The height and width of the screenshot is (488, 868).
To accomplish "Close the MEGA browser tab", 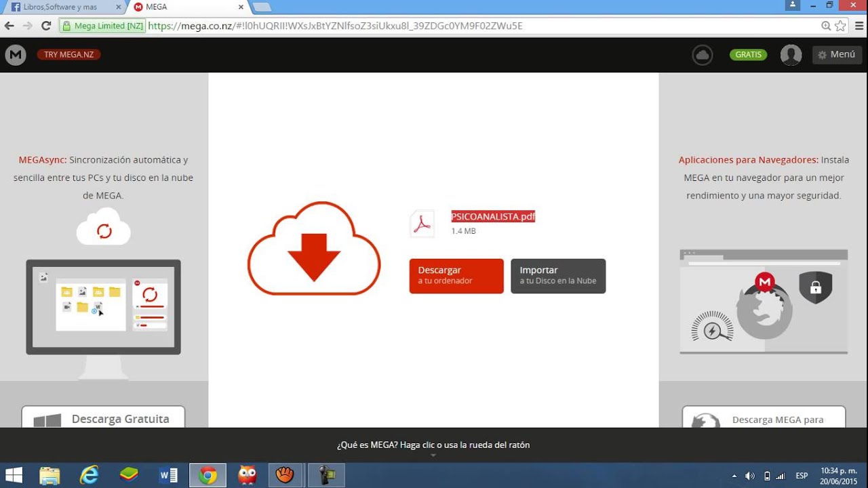I will pyautogui.click(x=240, y=7).
